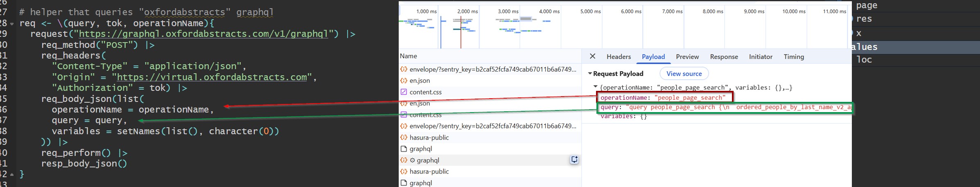Select the 'res' variable in right panel
Screen dimensions: 980x187
click(864, 19)
